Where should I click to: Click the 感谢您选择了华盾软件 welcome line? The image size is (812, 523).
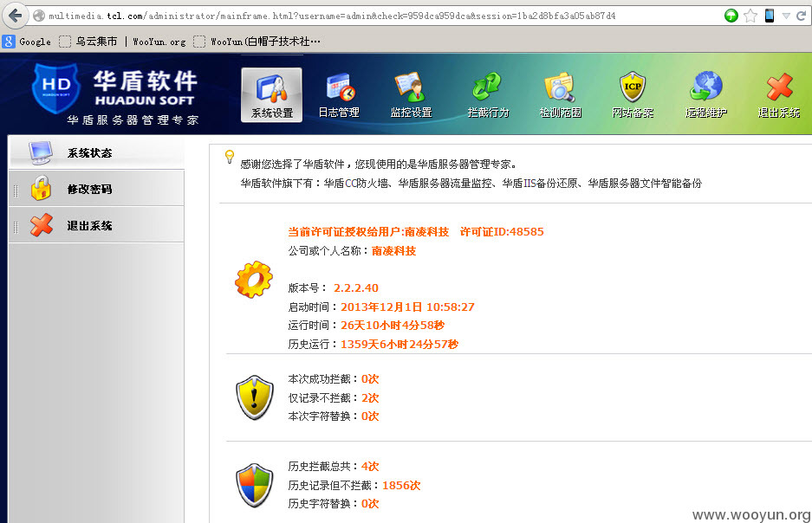pyautogui.click(x=378, y=165)
